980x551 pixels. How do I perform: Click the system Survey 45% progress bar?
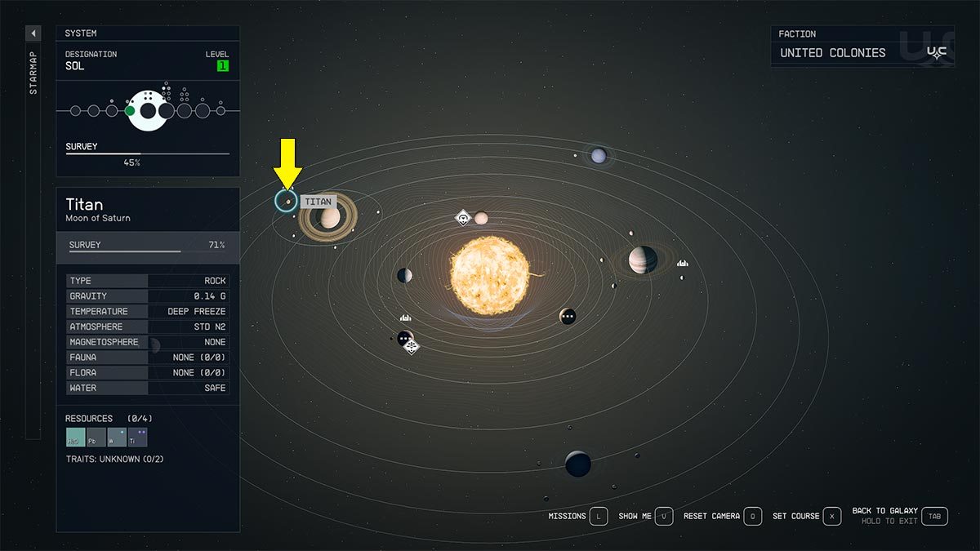pyautogui.click(x=148, y=153)
